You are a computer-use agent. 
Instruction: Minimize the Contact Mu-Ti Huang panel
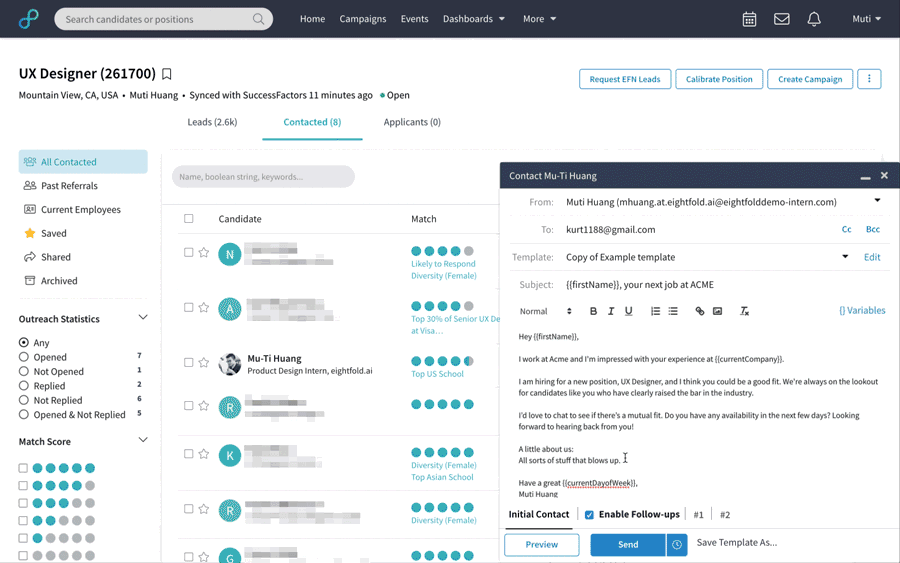pos(865,178)
